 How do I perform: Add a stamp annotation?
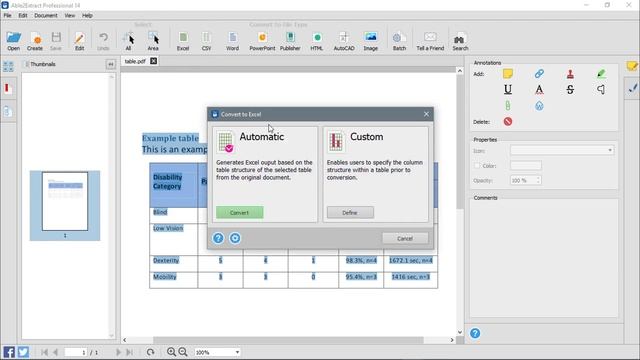point(570,74)
